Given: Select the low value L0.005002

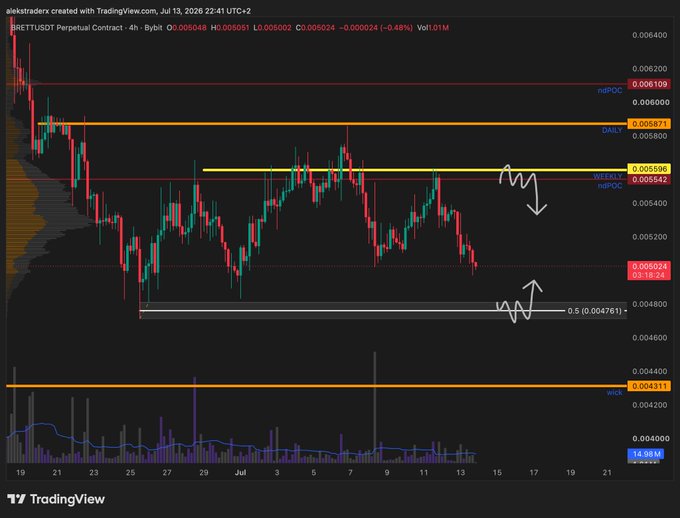Looking at the screenshot, I should [272, 28].
